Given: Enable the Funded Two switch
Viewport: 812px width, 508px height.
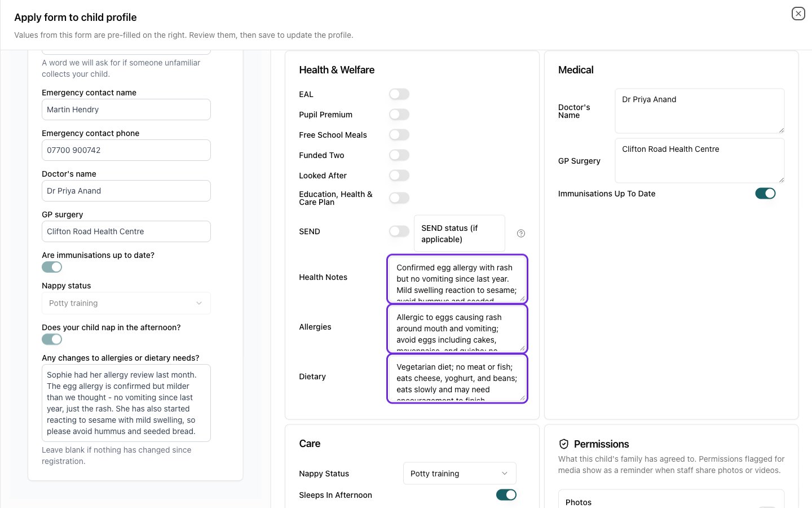Looking at the screenshot, I should pyautogui.click(x=399, y=155).
